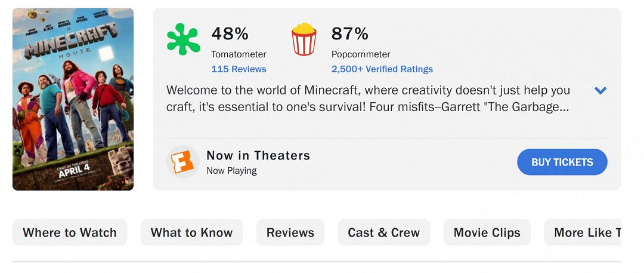Viewport: 644px width, 273px height.
Task: Click the Tomatometer label text
Action: pos(239,54)
